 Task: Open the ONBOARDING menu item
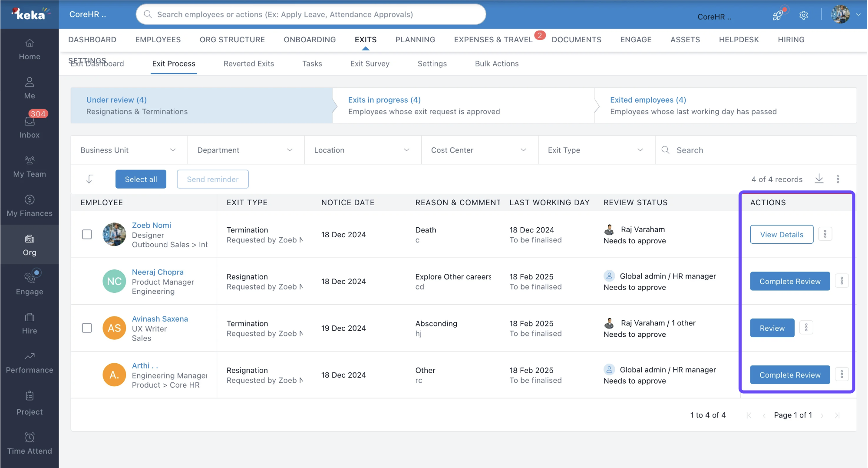[310, 40]
